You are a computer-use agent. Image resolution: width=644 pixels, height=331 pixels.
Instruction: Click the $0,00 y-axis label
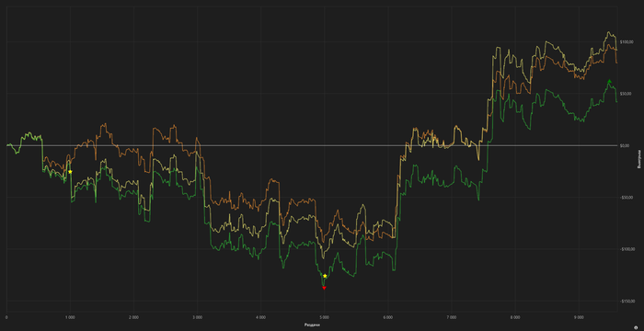click(x=625, y=146)
